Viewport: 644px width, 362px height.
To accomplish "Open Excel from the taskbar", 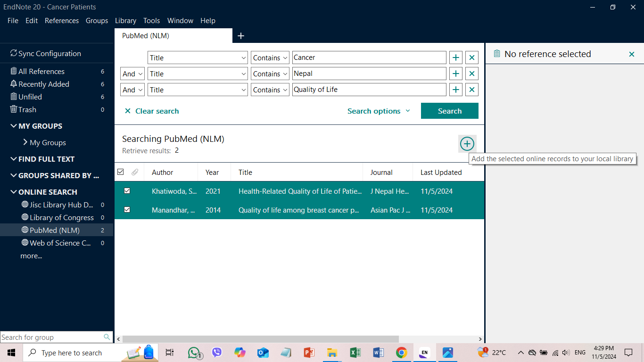I will pyautogui.click(x=355, y=353).
